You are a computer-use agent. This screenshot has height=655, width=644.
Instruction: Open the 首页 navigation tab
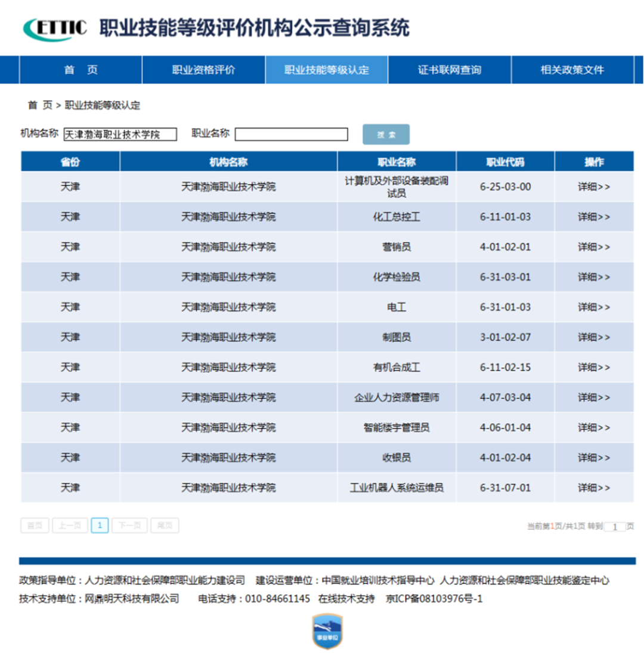click(x=80, y=70)
